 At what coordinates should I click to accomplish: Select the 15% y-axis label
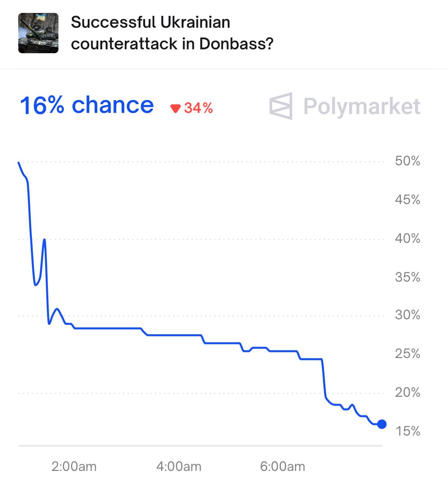point(407,431)
